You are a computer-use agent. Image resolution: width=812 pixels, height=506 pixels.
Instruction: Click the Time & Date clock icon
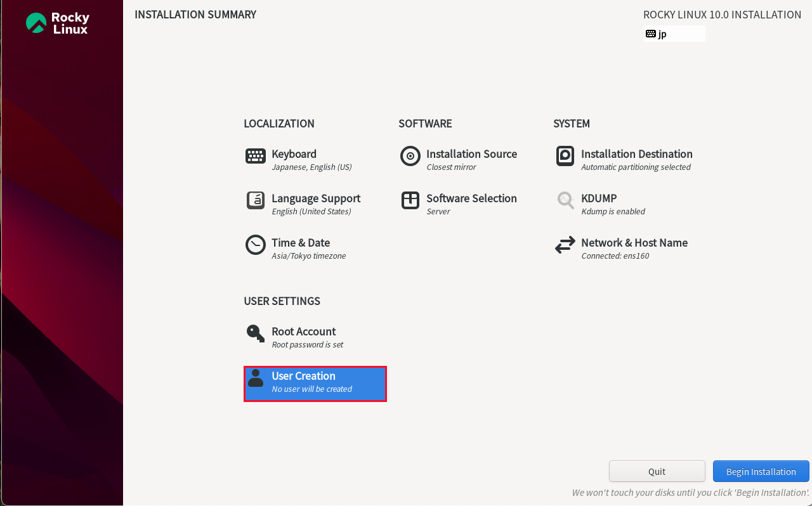pos(256,245)
